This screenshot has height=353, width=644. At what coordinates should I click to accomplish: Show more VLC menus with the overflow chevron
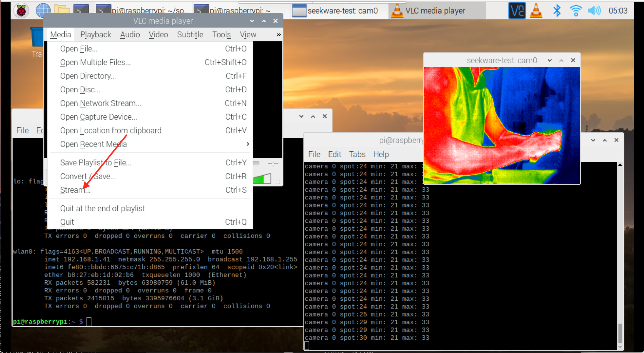(278, 35)
